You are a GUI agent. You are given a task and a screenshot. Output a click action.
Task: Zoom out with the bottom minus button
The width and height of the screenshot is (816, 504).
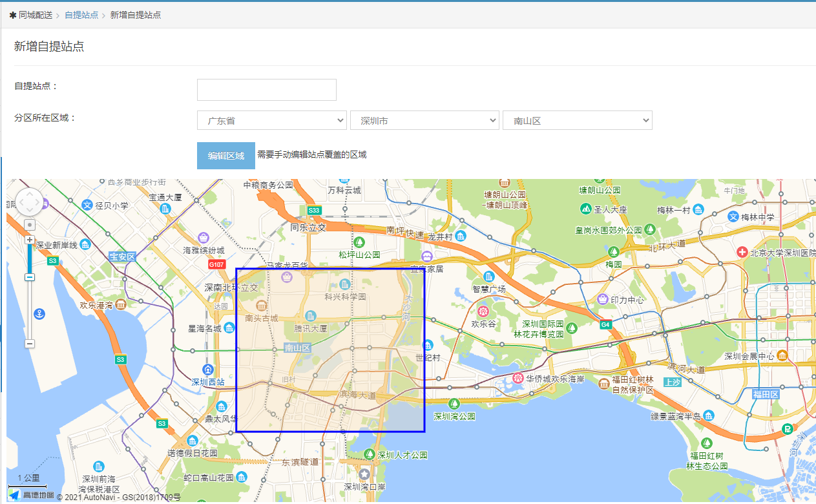[x=30, y=343]
